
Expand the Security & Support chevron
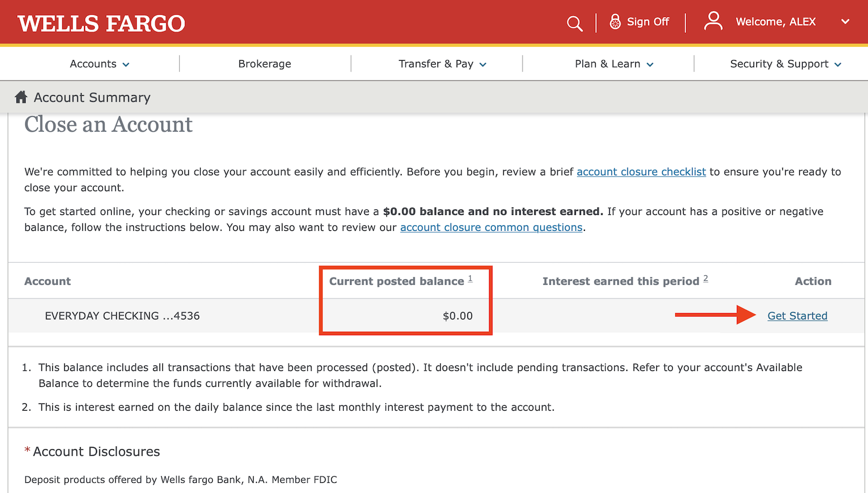tap(838, 65)
